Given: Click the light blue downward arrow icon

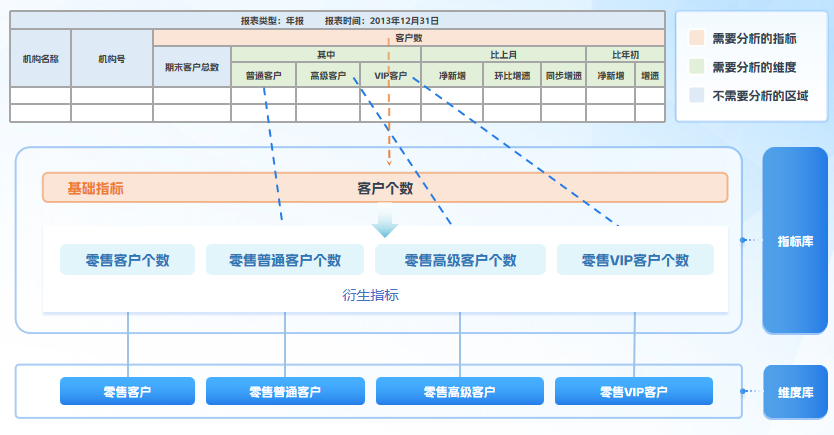Looking at the screenshot, I should [x=385, y=227].
